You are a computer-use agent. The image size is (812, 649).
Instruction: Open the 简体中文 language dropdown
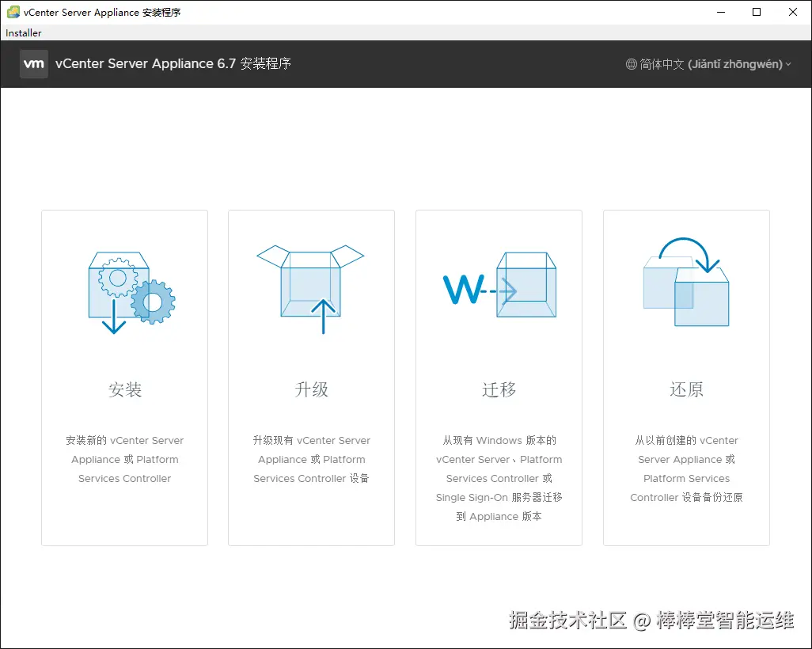(708, 64)
